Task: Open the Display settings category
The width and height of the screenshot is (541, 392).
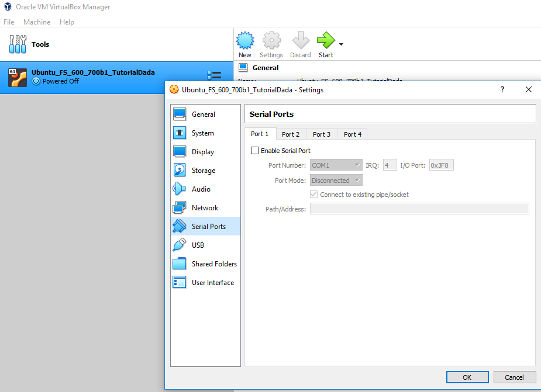Action: point(202,152)
